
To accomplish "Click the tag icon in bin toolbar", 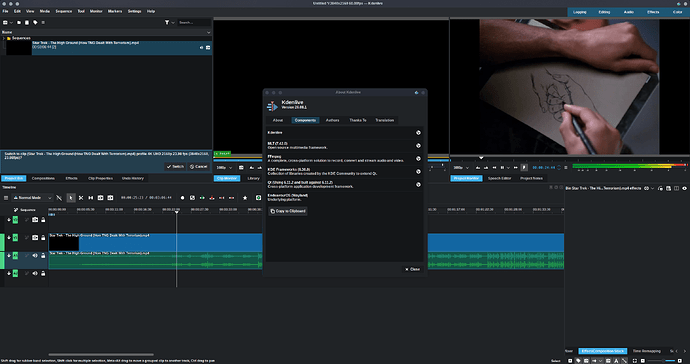I will tap(35, 22).
